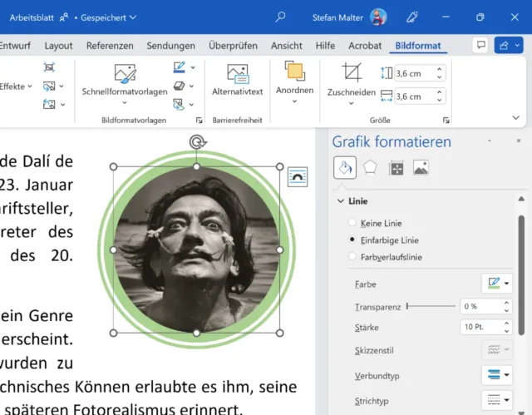Click the Stefan Malter account name
The image size is (532, 415).
click(x=337, y=17)
